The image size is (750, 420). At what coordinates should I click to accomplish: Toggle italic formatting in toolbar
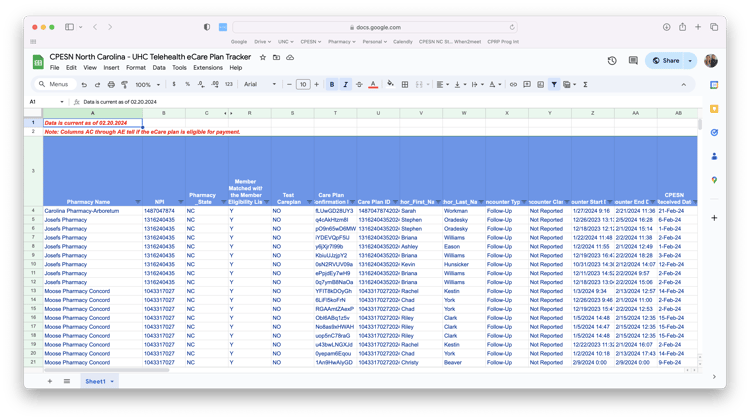[346, 85]
